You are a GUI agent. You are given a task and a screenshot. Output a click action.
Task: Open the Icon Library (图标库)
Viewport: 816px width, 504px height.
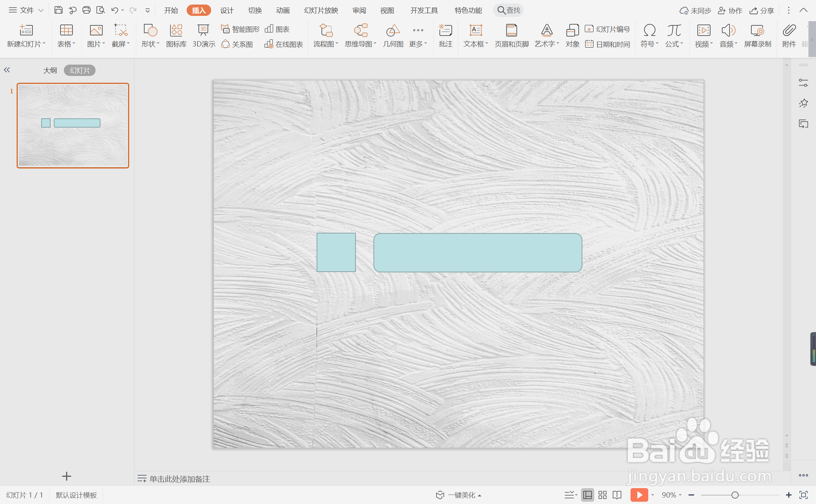176,36
